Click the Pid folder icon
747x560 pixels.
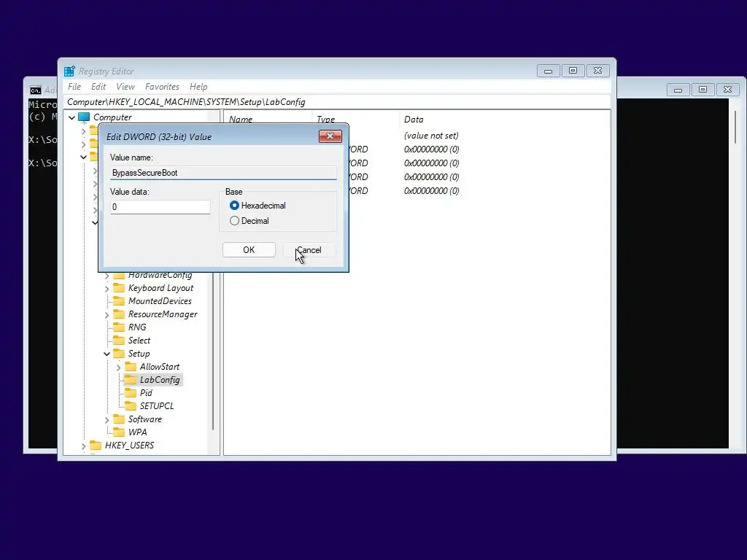point(131,393)
